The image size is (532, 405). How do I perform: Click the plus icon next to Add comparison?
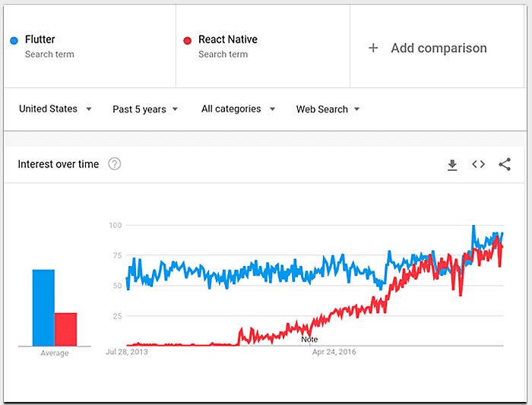pyautogui.click(x=373, y=48)
